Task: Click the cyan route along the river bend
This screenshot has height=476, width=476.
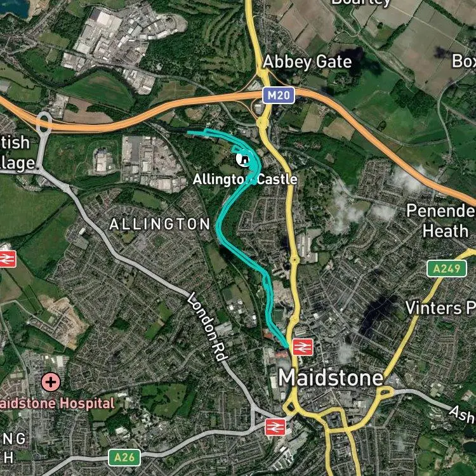Action: pyautogui.click(x=219, y=226)
